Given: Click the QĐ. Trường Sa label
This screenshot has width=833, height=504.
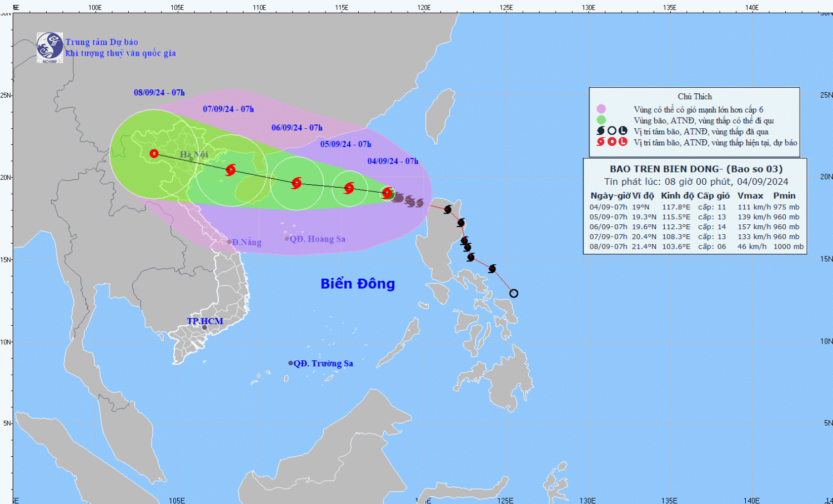Looking at the screenshot, I should tap(323, 364).
